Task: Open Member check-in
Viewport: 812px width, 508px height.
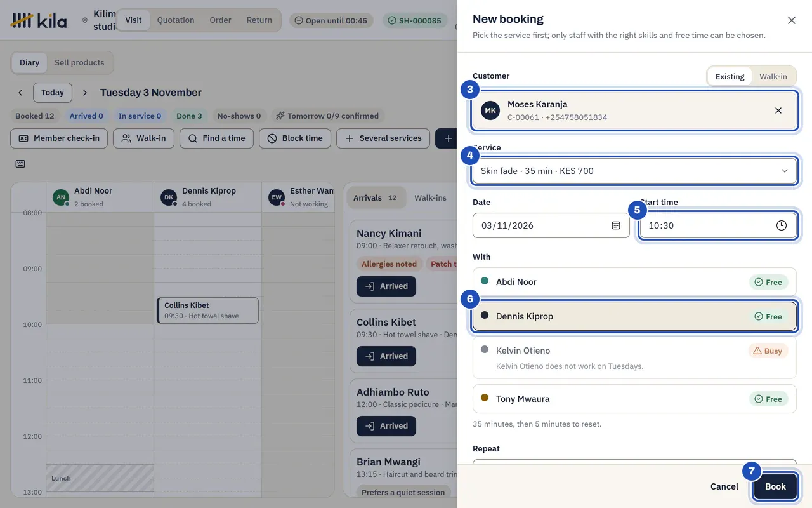Action: [x=59, y=138]
